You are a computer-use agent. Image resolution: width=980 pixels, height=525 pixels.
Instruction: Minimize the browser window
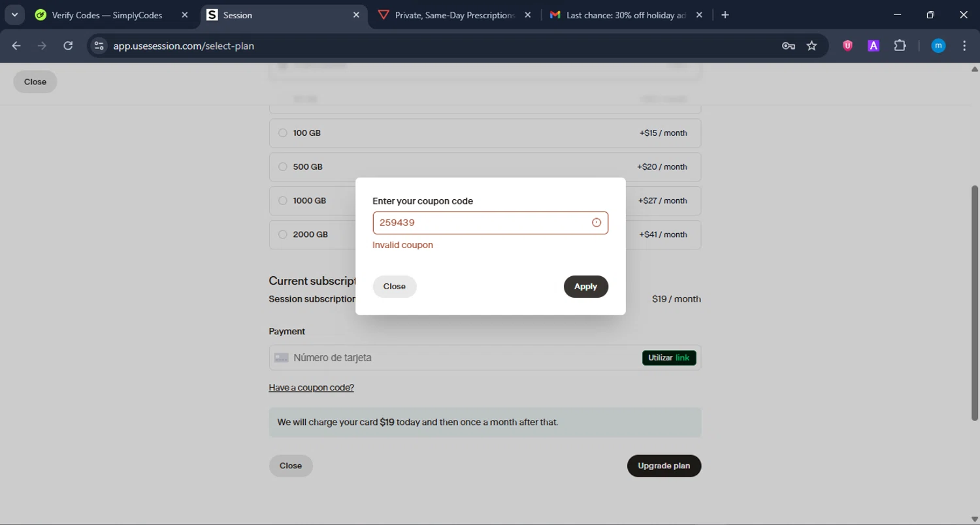click(x=897, y=15)
